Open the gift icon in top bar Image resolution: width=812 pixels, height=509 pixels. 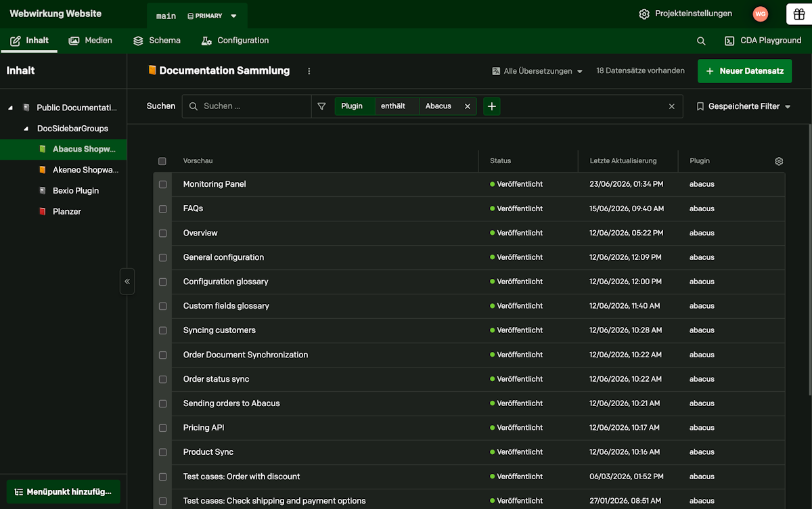point(799,14)
